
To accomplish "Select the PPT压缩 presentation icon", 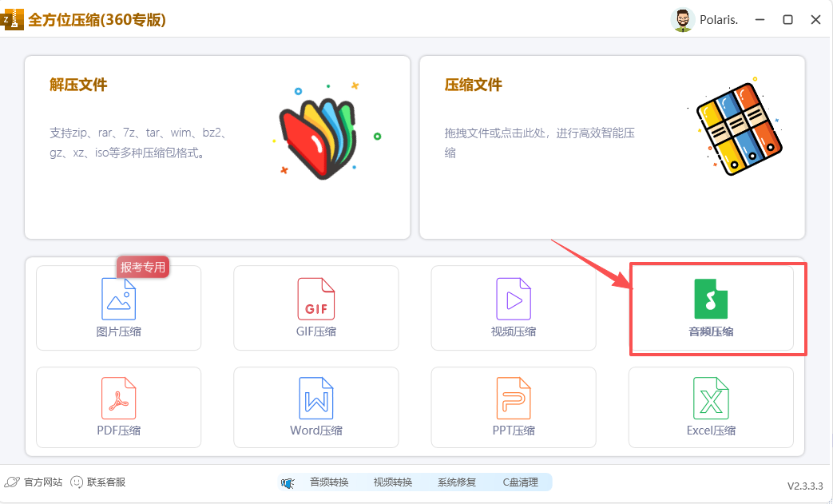I will (514, 399).
